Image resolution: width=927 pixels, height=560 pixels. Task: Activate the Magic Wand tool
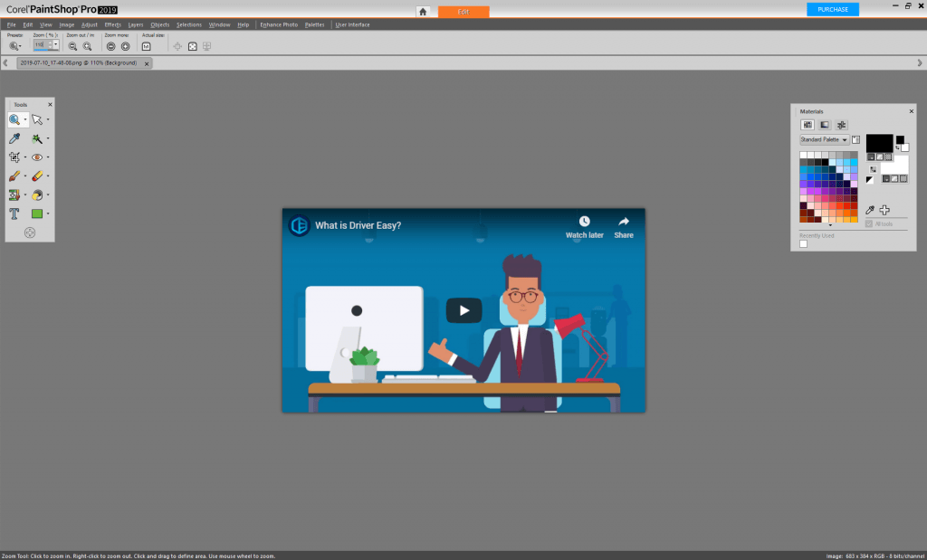pyautogui.click(x=37, y=138)
